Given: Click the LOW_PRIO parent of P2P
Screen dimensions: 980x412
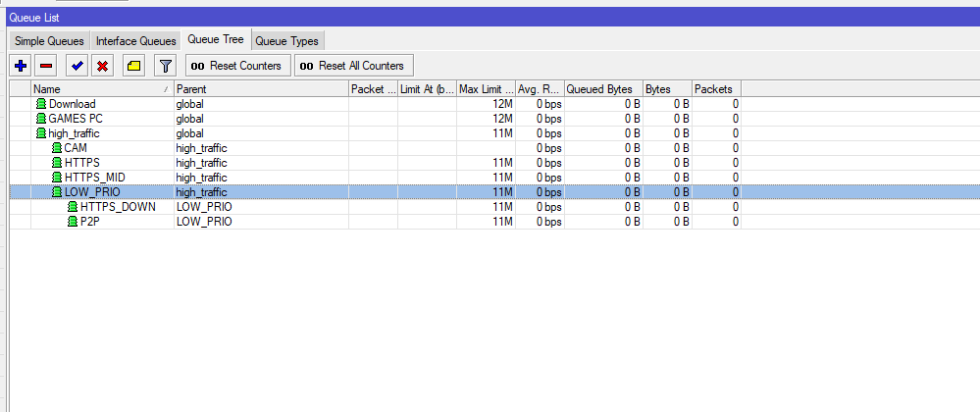Looking at the screenshot, I should tap(204, 222).
